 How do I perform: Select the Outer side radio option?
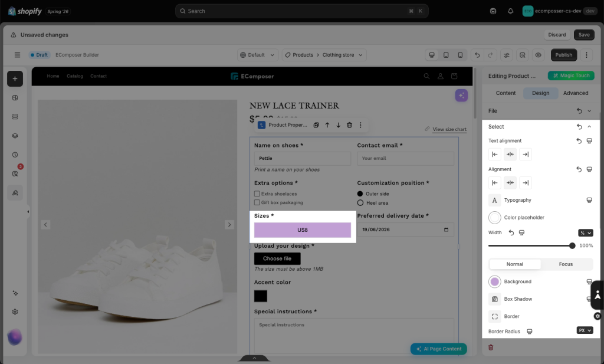(360, 194)
